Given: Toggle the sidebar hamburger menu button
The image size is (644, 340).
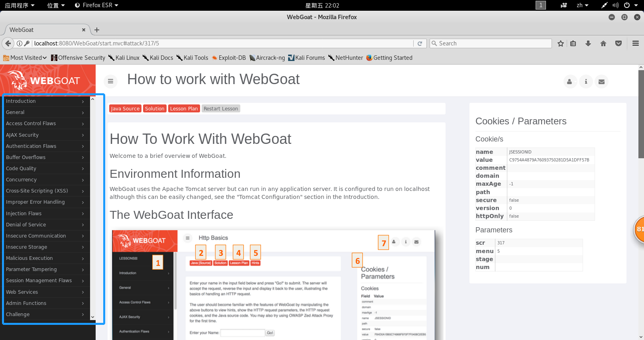Looking at the screenshot, I should click(110, 81).
